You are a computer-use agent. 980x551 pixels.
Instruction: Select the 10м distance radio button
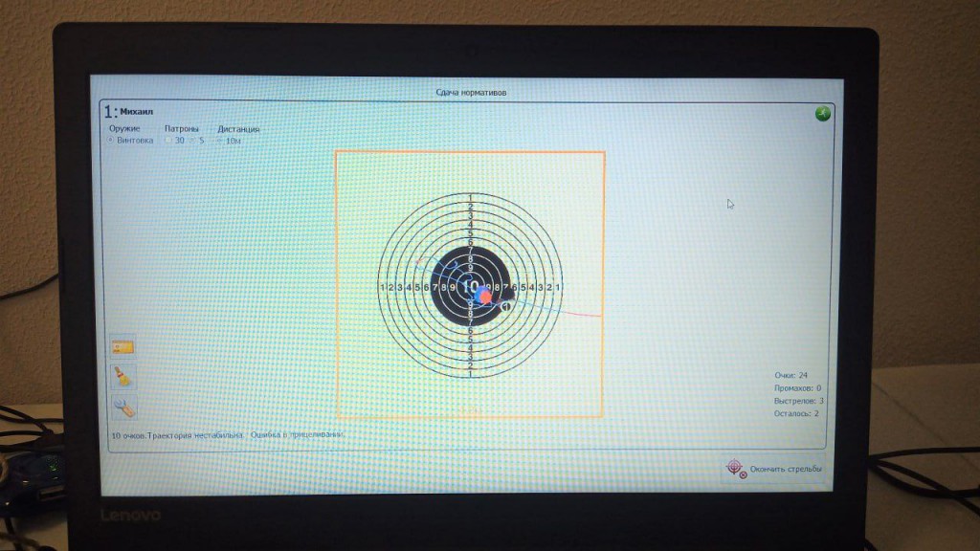(219, 142)
